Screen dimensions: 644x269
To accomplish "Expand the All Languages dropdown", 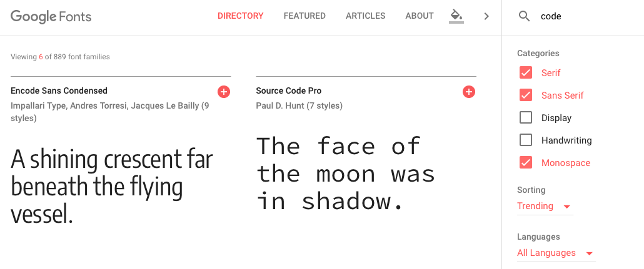I will (x=556, y=253).
